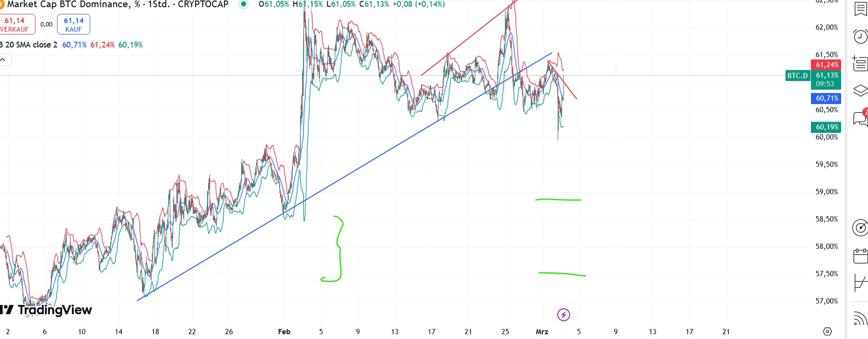Screen dimensions: 868x339
Task: Click the 59,00% price axis label
Action: [x=827, y=192]
